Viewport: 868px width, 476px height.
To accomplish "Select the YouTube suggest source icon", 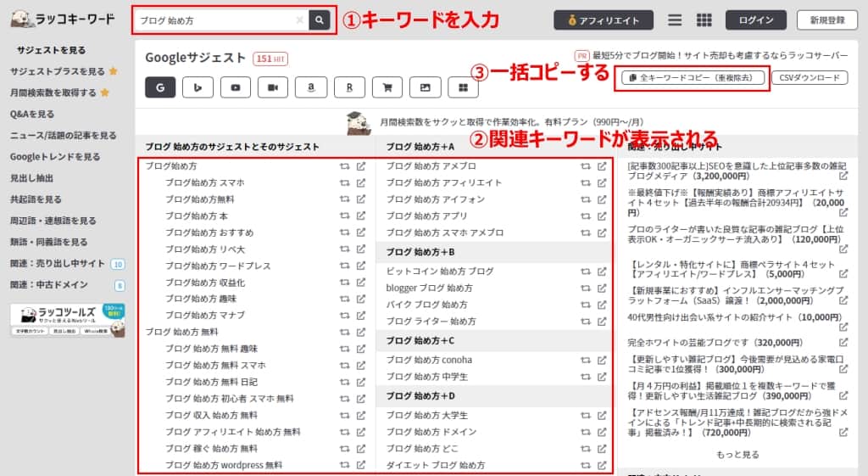I will click(x=236, y=87).
